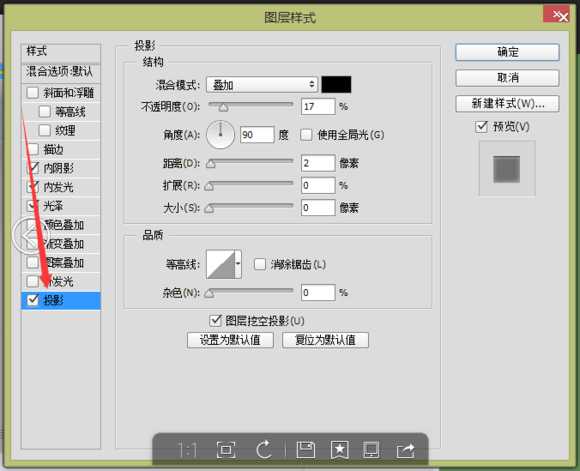
Task: Click the 扩展 slider
Action: pyautogui.click(x=249, y=185)
